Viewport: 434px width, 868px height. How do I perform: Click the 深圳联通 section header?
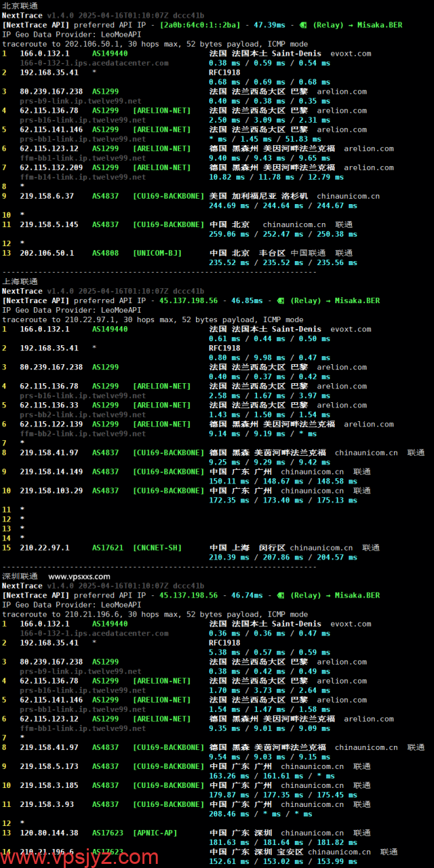tap(20, 576)
